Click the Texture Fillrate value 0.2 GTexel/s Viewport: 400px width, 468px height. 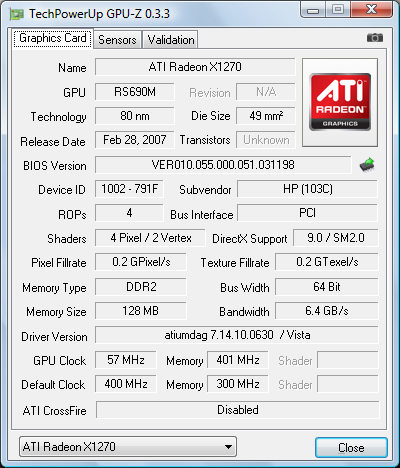tap(327, 262)
